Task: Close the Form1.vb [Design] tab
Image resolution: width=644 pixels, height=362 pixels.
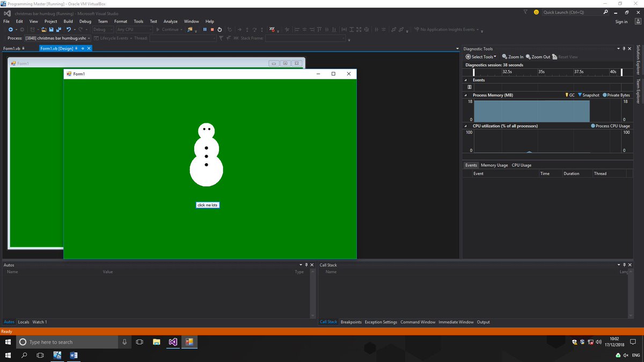Action: [x=89, y=48]
